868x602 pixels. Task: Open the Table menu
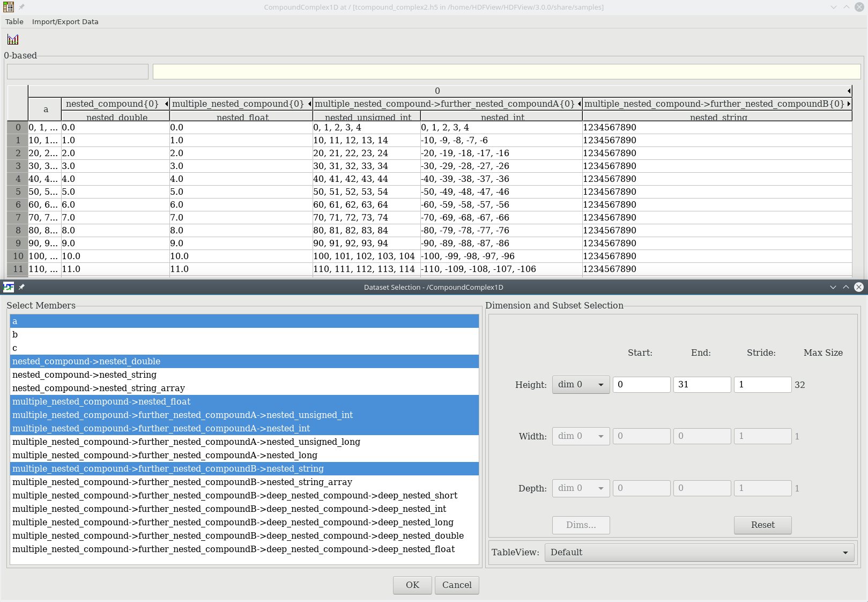[x=14, y=21]
